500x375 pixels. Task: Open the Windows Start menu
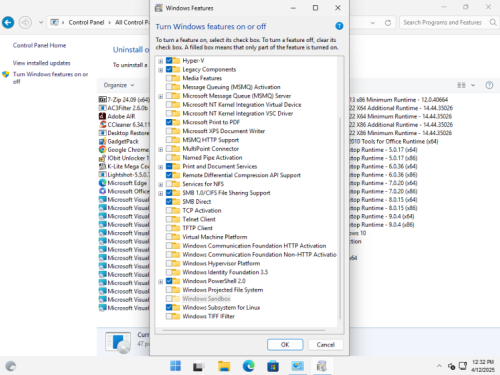[175, 366]
